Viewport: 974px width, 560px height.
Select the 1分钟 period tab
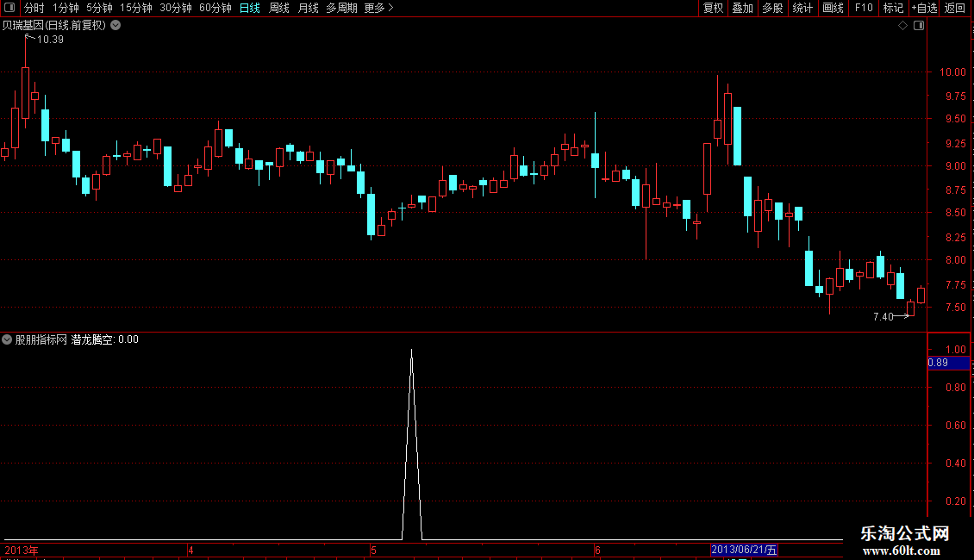click(x=66, y=8)
